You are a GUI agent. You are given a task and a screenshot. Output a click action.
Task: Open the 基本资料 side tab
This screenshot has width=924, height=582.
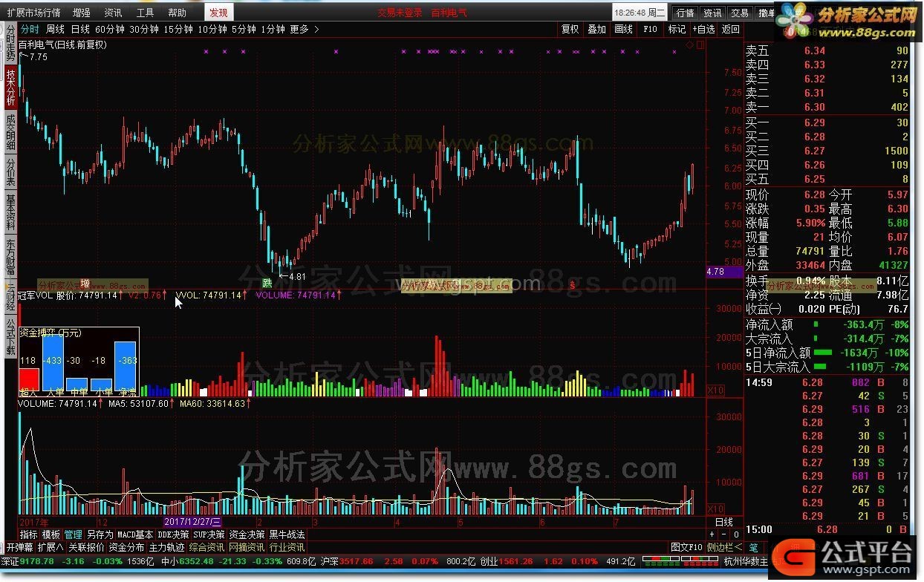[10, 213]
